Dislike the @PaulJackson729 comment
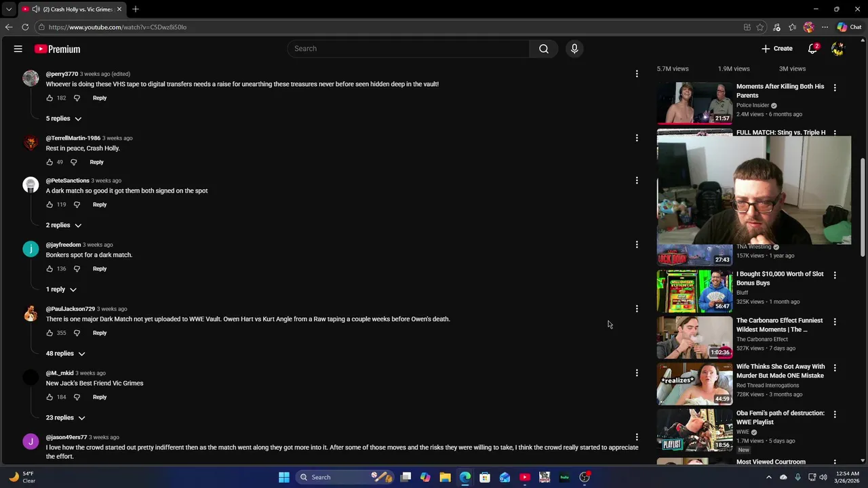The height and width of the screenshot is (488, 868). [x=77, y=333]
